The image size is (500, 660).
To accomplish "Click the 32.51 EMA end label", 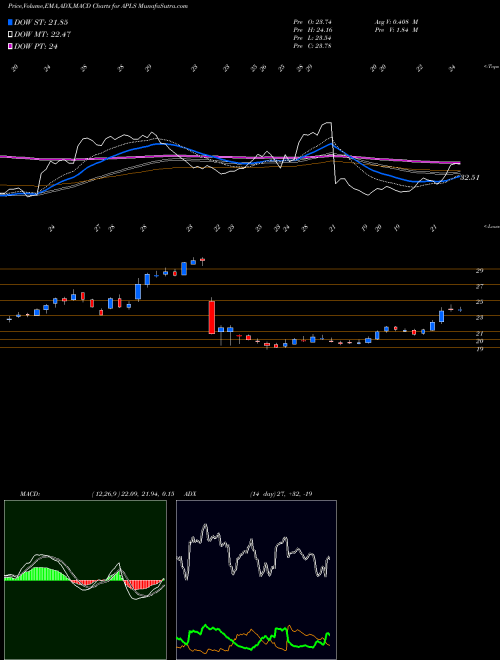I will [x=470, y=178].
